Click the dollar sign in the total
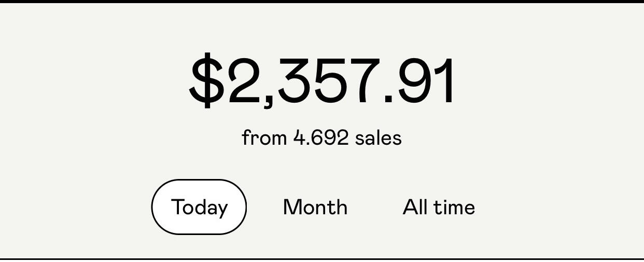Image resolution: width=644 pixels, height=262 pixels. click(x=207, y=80)
